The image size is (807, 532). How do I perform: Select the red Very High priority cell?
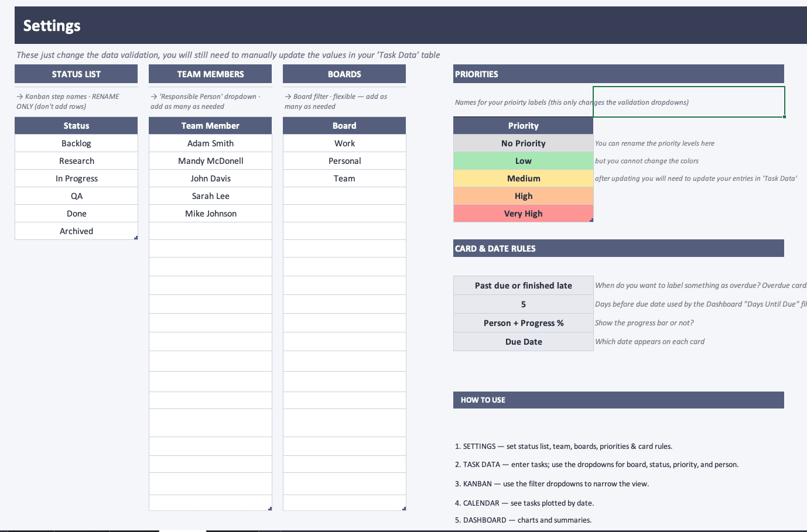point(524,214)
